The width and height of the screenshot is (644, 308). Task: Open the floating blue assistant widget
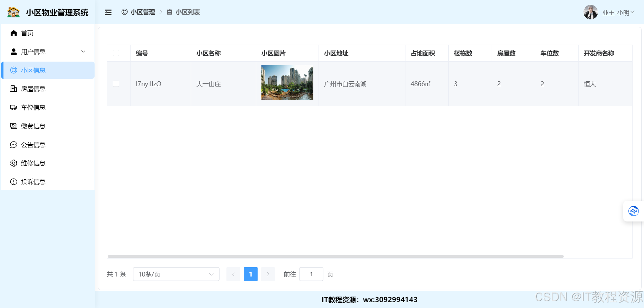tap(634, 211)
